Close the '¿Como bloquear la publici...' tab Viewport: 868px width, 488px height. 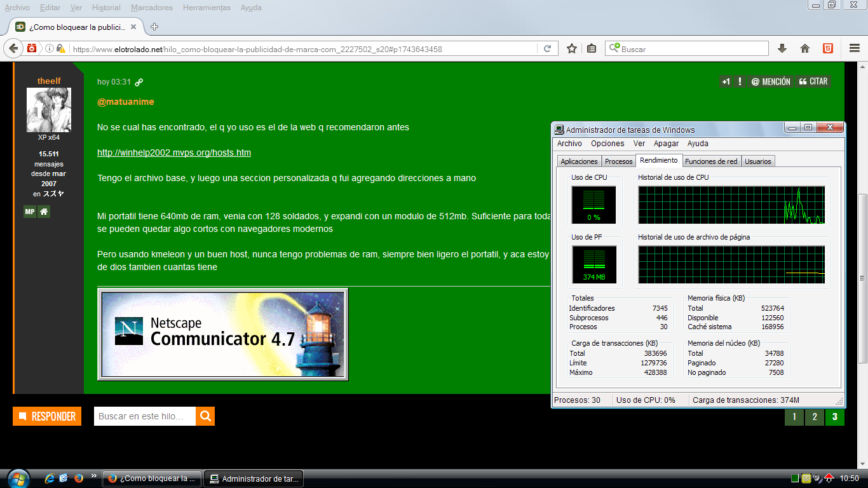[x=133, y=27]
